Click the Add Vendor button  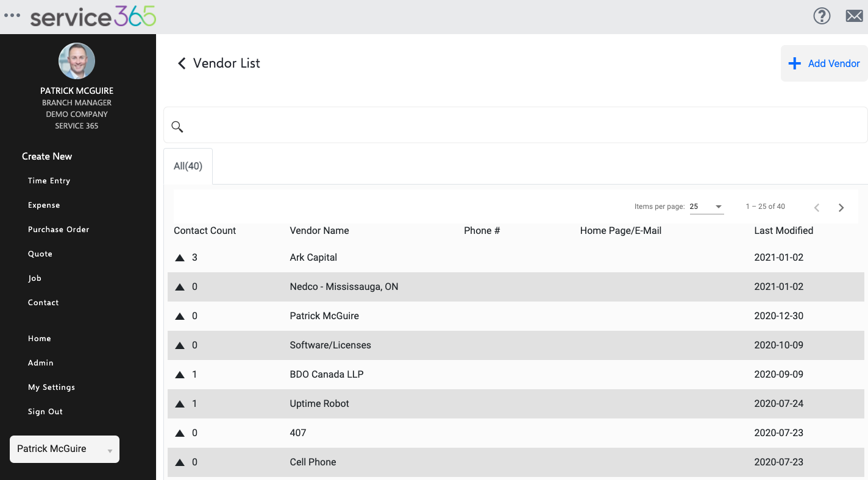pyautogui.click(x=824, y=63)
